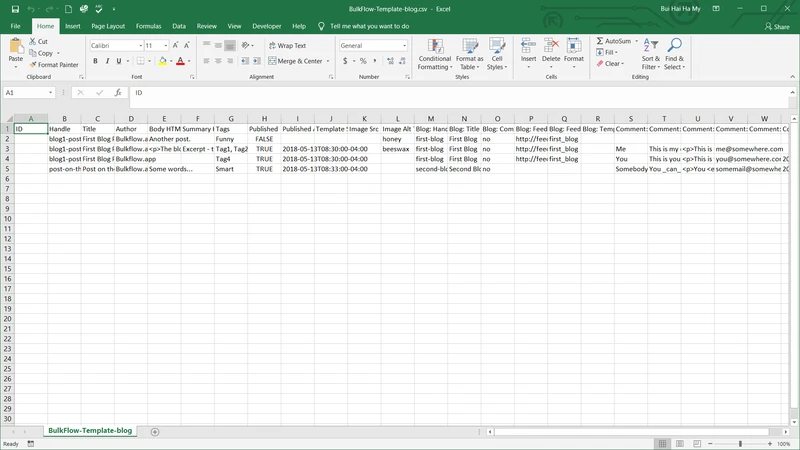Switch to the Developer tab

point(266,26)
